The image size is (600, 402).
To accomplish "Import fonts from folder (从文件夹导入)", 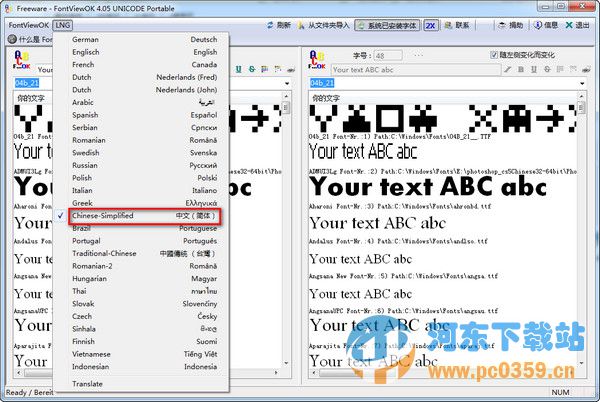I will click(x=324, y=25).
